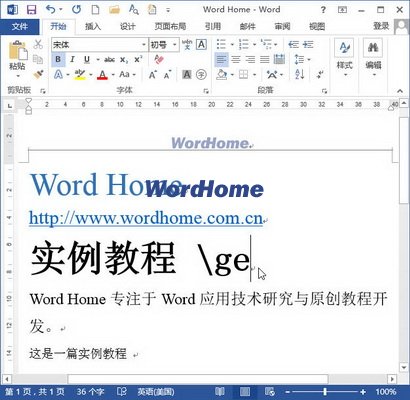
Task: Apply text effects with the outlined A
Action: 58,74
